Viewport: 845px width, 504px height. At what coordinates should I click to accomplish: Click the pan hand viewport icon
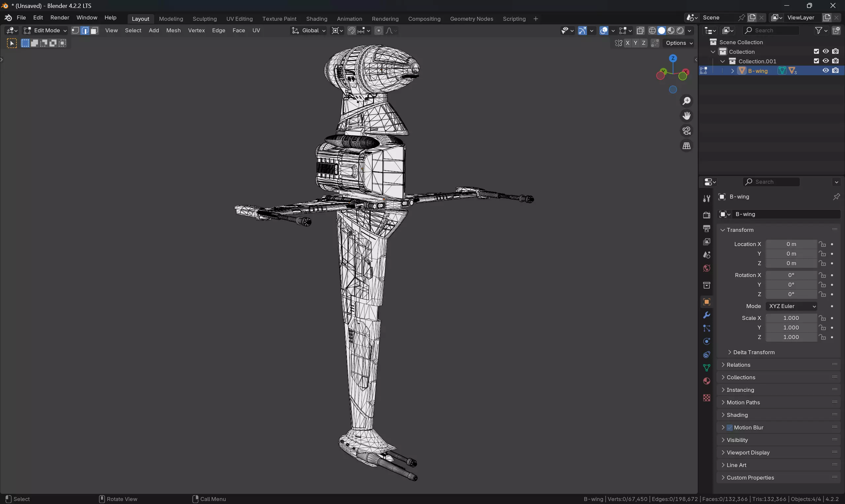(687, 116)
